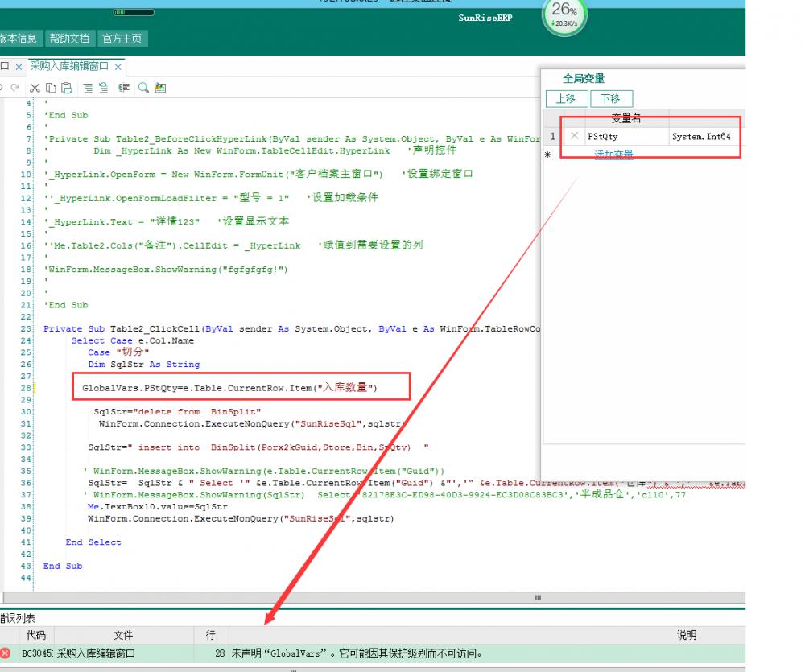Click the network speed 26% floating widget
The width and height of the screenshot is (805, 672).
pyautogui.click(x=564, y=16)
